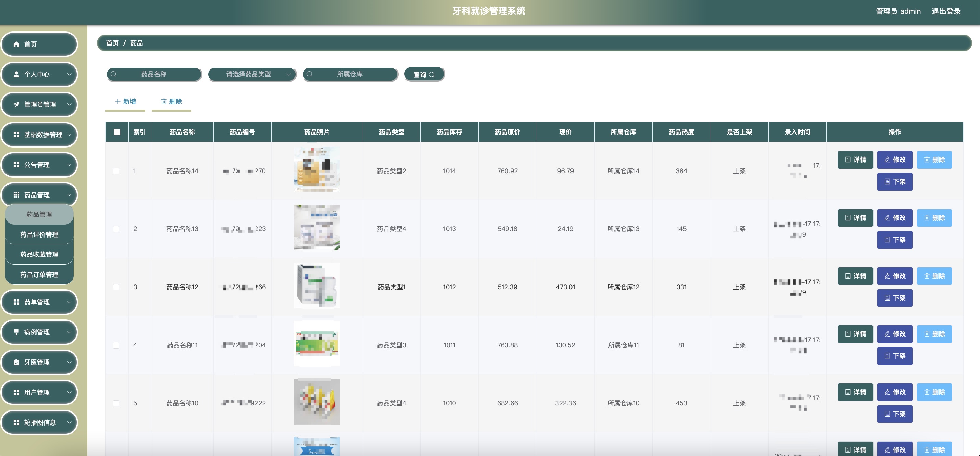Delete row 药品名称12
The width and height of the screenshot is (980, 456).
tap(934, 276)
